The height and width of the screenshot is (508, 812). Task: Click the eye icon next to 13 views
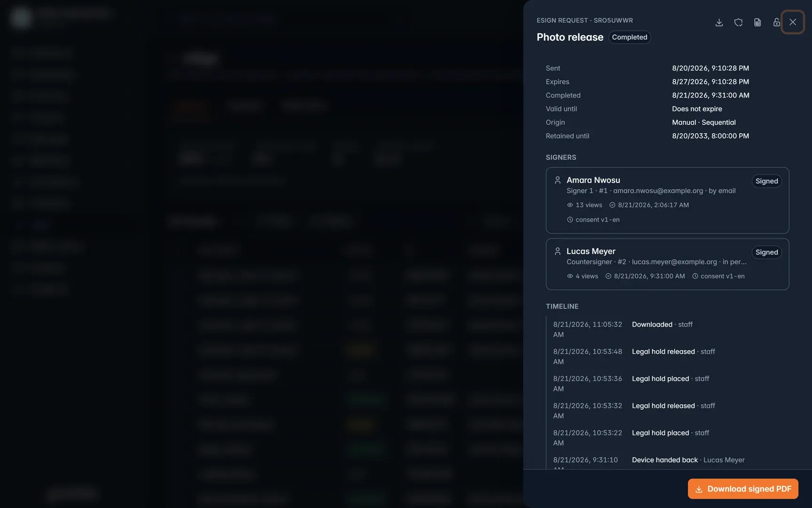(570, 205)
